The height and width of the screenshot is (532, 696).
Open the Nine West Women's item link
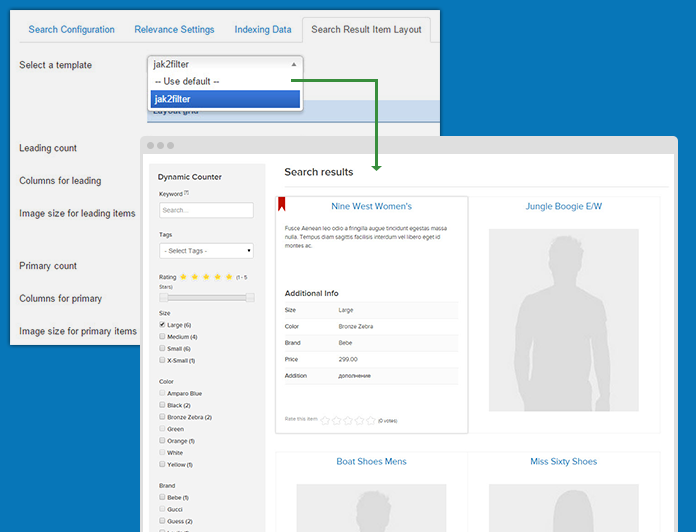click(x=372, y=206)
